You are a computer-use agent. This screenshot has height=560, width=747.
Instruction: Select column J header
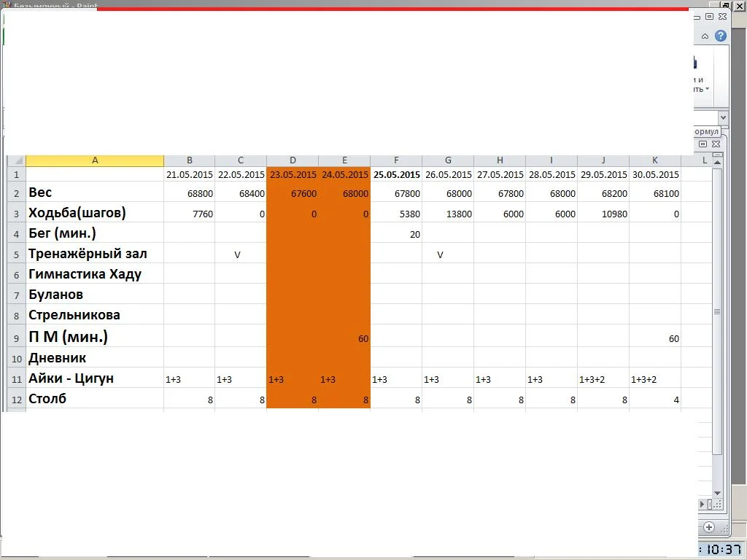coord(603,160)
